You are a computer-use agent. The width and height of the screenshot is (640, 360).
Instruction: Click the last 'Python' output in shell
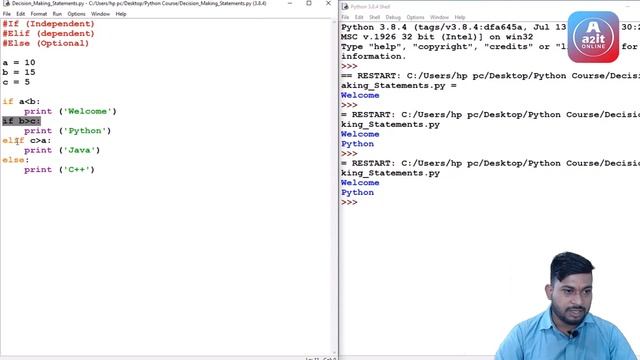click(x=358, y=193)
